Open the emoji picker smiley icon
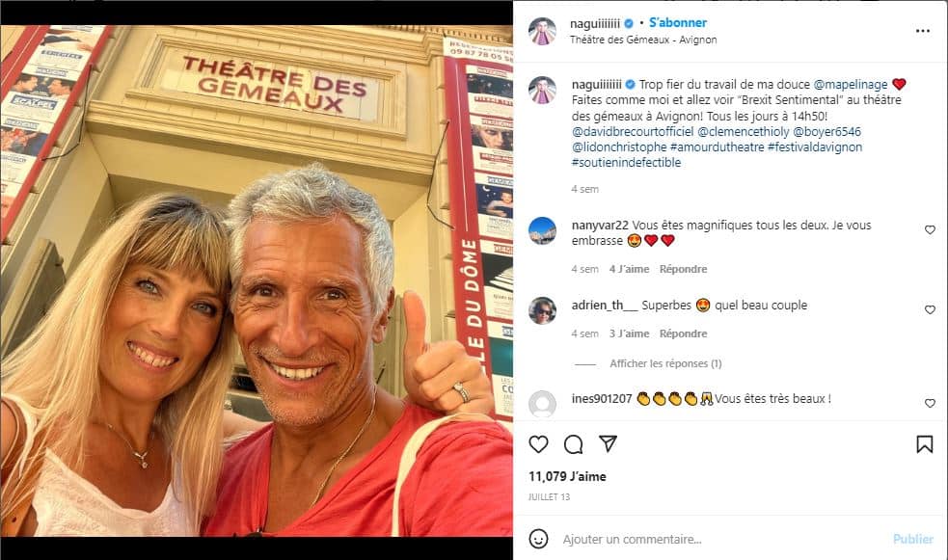This screenshot has height=560, width=948. [x=539, y=539]
